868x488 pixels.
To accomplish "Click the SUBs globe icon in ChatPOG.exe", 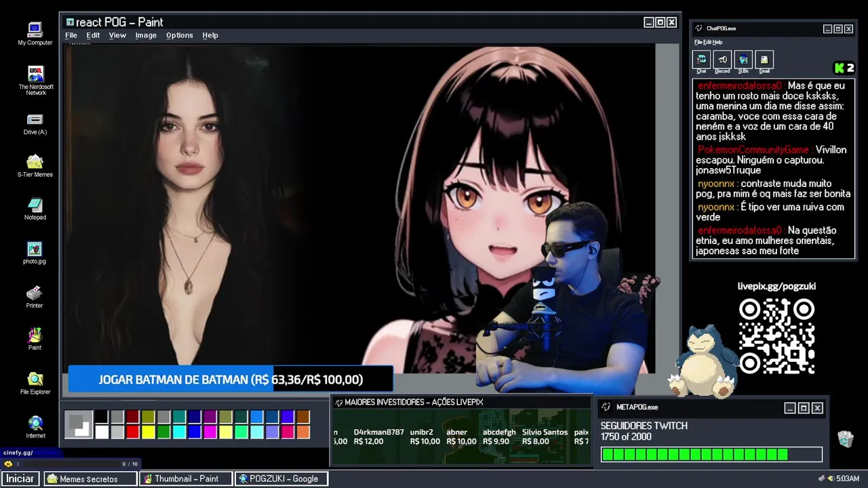I will coord(743,60).
